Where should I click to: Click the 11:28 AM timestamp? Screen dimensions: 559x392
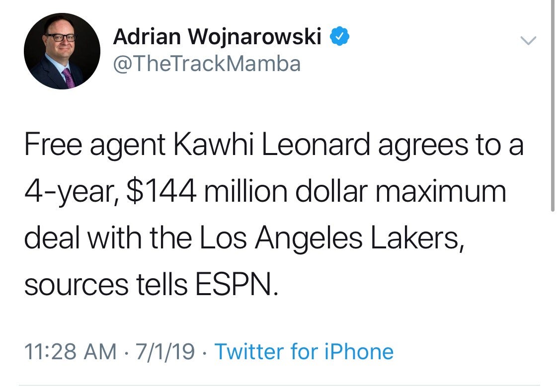click(70, 351)
